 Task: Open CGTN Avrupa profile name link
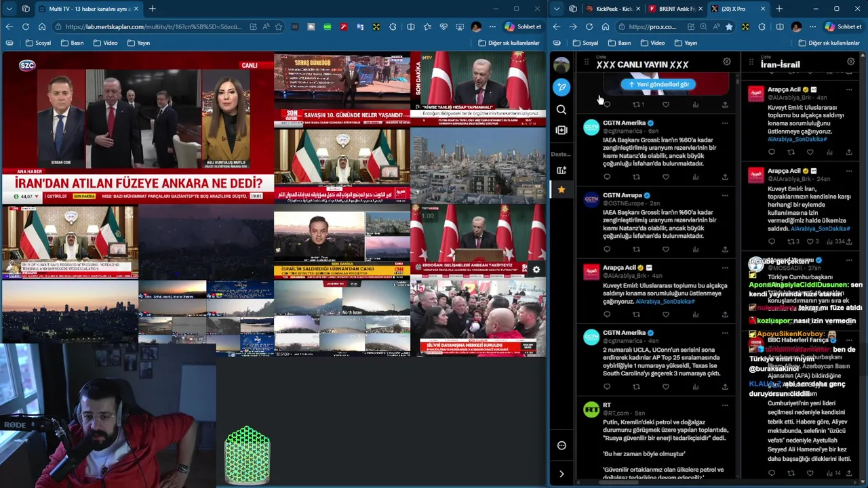pyautogui.click(x=622, y=195)
